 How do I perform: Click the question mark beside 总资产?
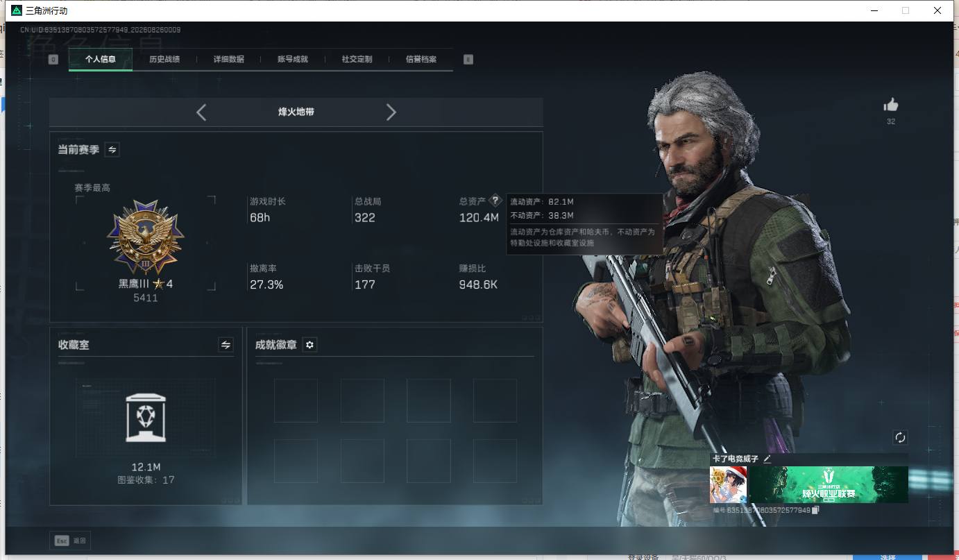(495, 201)
